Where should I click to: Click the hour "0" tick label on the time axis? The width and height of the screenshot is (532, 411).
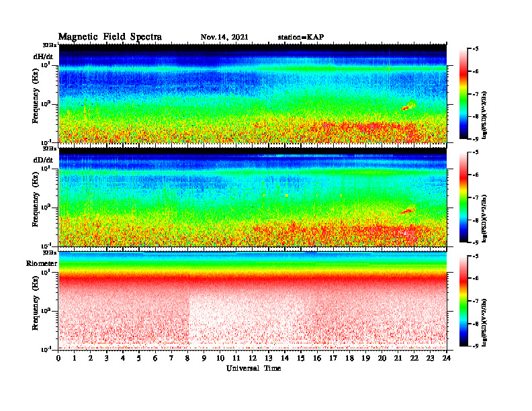tap(58, 358)
